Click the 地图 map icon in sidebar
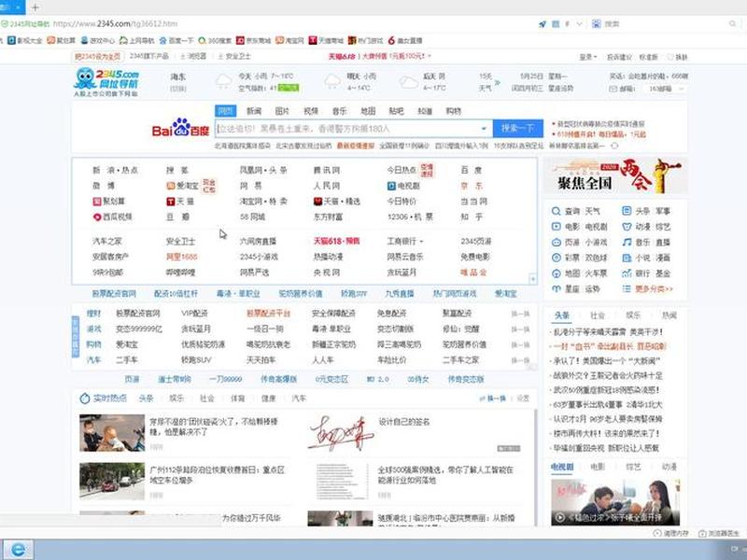The height and width of the screenshot is (560, 747). [x=556, y=273]
